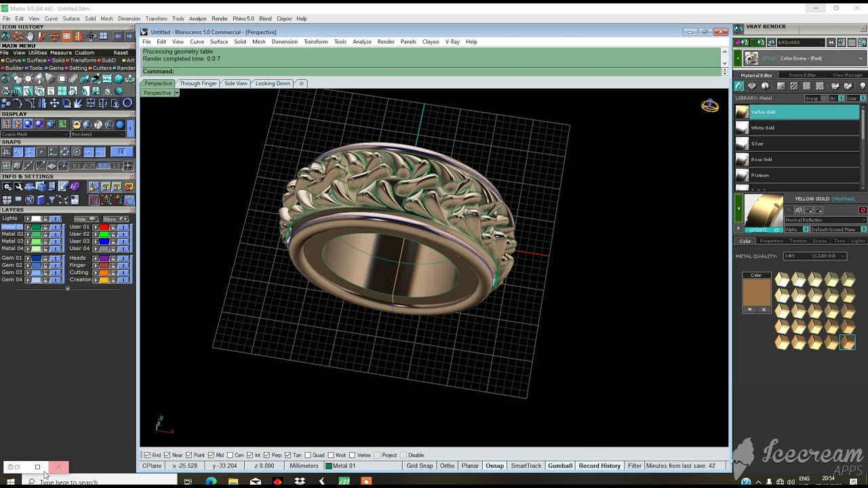This screenshot has width=868, height=488.
Task: Open Microsoft Edge from the taskbar
Action: [x=211, y=481]
